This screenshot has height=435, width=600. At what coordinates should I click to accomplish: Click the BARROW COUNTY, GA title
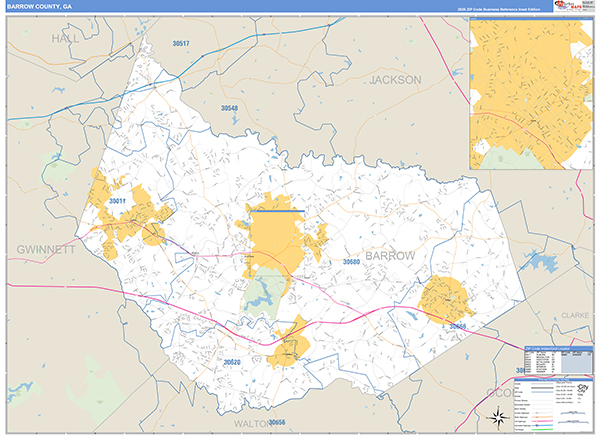click(39, 7)
